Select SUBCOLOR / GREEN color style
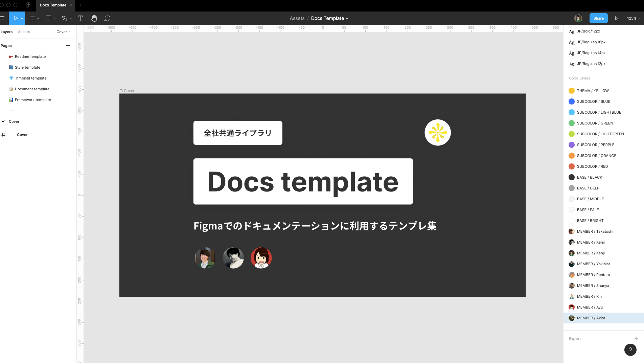Image resolution: width=644 pixels, height=363 pixels. tap(604, 123)
